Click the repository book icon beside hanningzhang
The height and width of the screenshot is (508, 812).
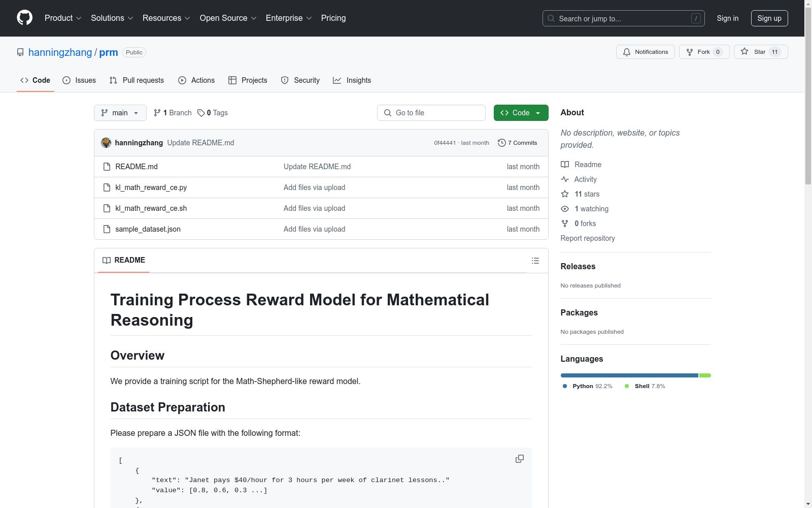coord(20,52)
